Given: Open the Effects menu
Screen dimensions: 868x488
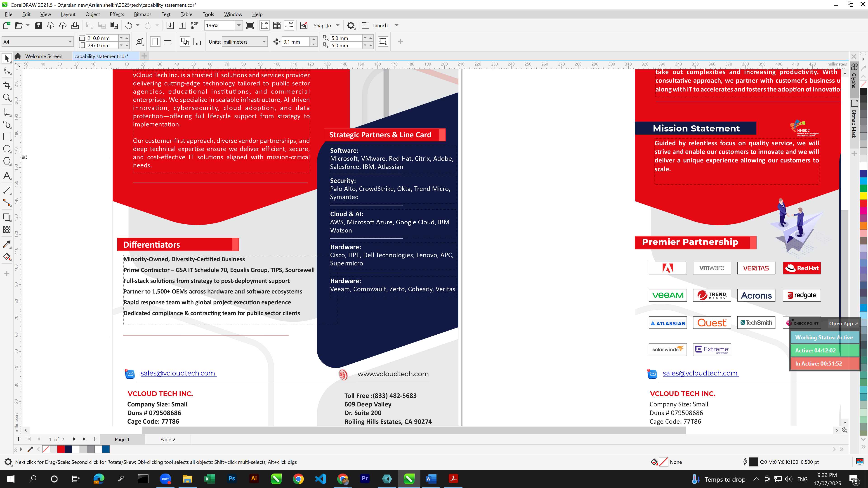Looking at the screenshot, I should 117,14.
